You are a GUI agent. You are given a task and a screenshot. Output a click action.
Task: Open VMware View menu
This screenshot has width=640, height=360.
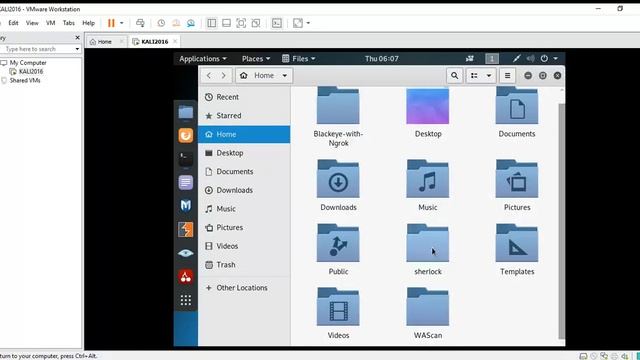pos(32,23)
